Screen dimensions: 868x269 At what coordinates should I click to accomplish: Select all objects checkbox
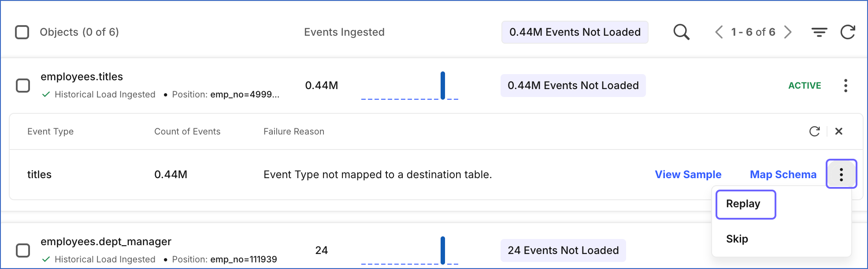pyautogui.click(x=22, y=32)
